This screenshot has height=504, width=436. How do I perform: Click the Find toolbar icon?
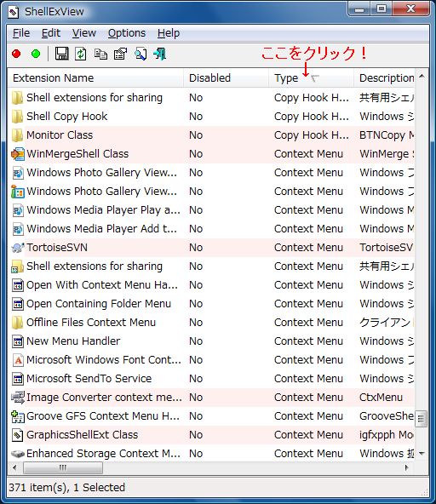tap(141, 54)
